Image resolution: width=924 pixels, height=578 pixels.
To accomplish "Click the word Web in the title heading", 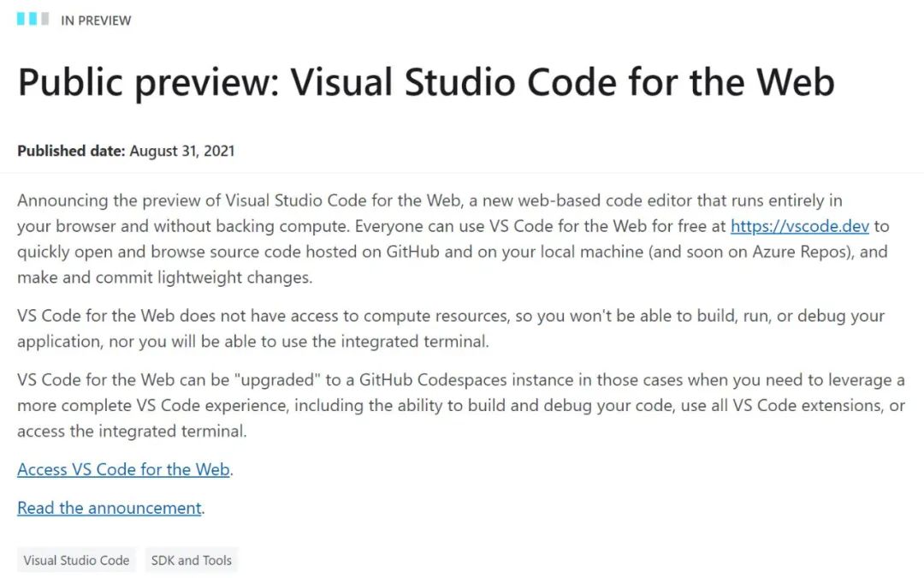I will 793,83.
